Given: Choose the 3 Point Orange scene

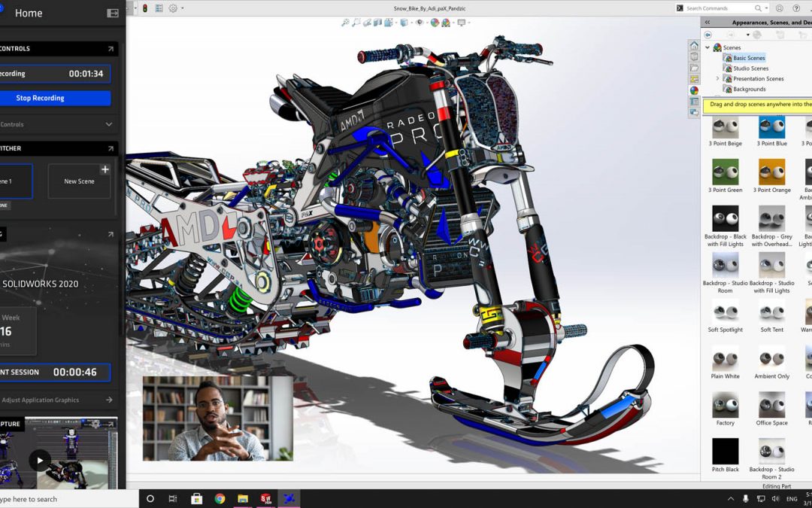Looking at the screenshot, I should coord(771,176).
